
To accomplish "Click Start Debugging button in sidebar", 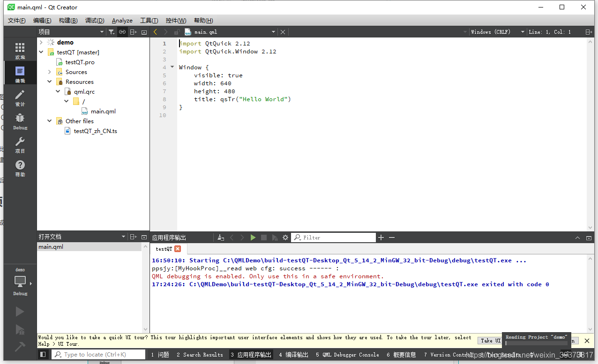I will pyautogui.click(x=20, y=329).
